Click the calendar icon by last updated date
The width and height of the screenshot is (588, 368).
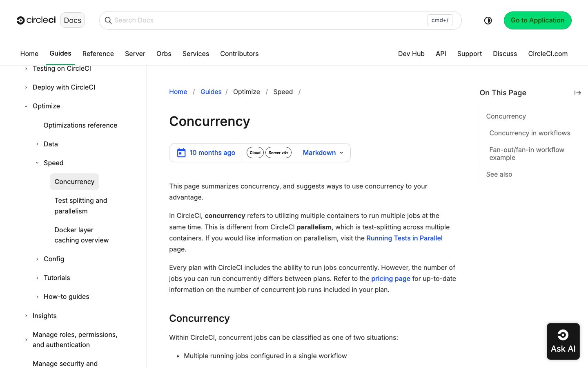point(181,153)
